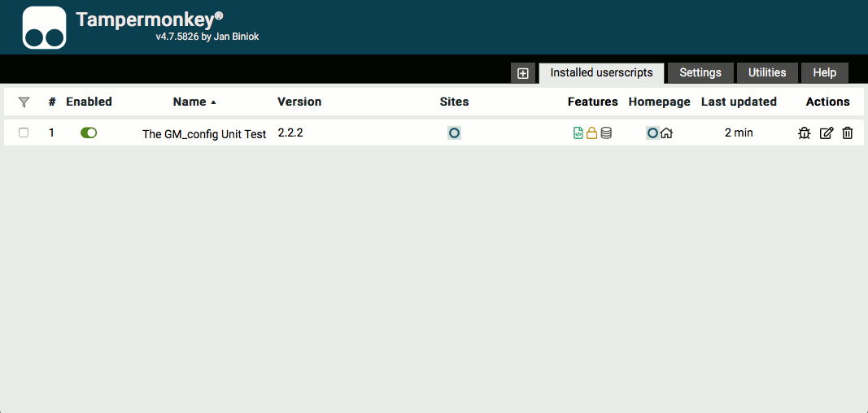Screen dimensions: 868x413
Task: Disable The GM_config Unit Test toggle
Action: (89, 133)
